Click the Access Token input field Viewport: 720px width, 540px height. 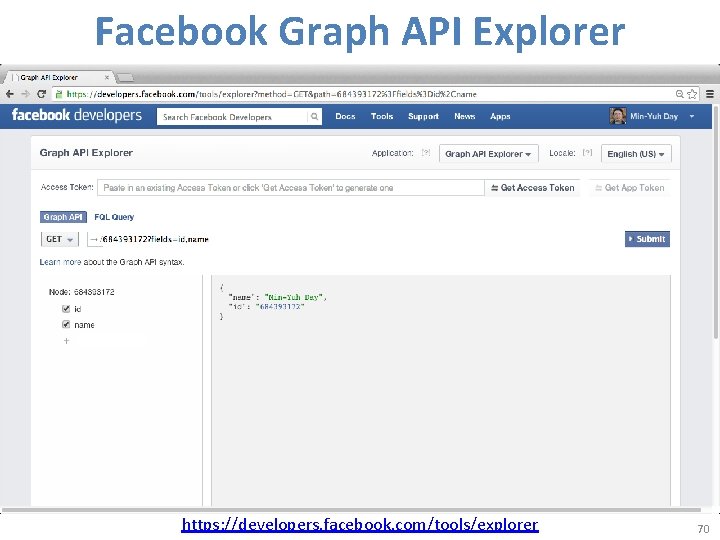(x=291, y=188)
